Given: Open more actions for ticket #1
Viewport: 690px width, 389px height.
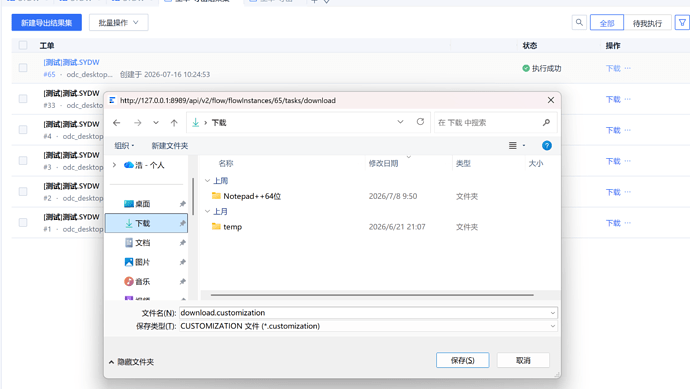Looking at the screenshot, I should [628, 223].
